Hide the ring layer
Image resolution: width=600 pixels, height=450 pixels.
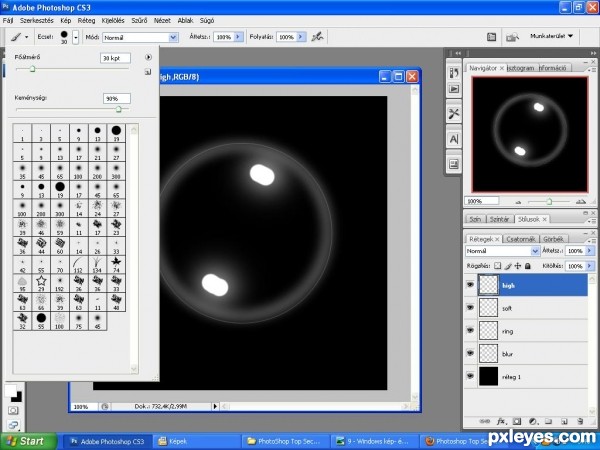pyautogui.click(x=470, y=331)
